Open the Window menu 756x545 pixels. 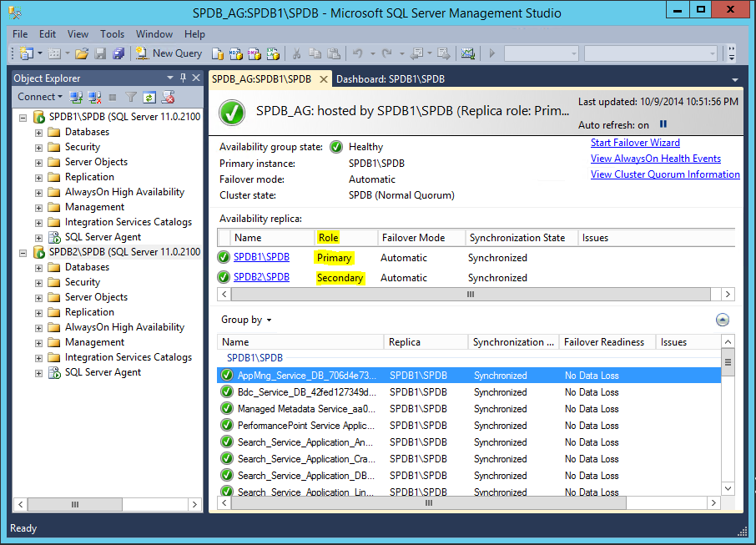(x=154, y=34)
